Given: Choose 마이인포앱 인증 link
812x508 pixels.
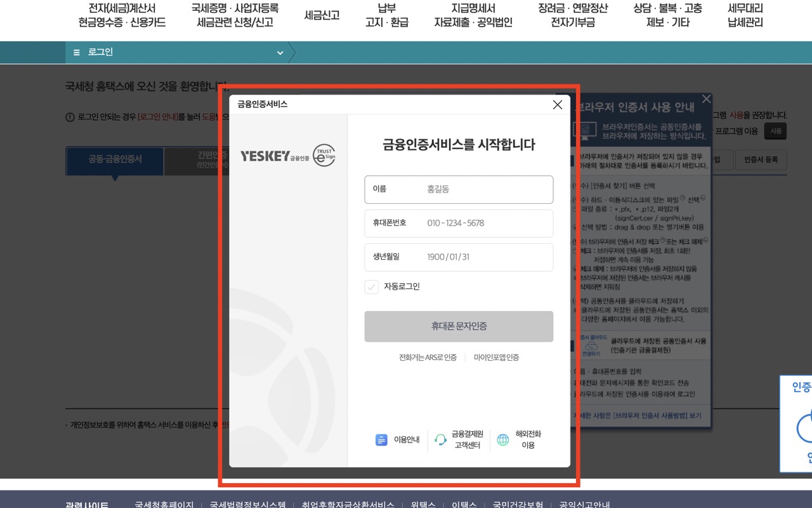Looking at the screenshot, I should 496,358.
